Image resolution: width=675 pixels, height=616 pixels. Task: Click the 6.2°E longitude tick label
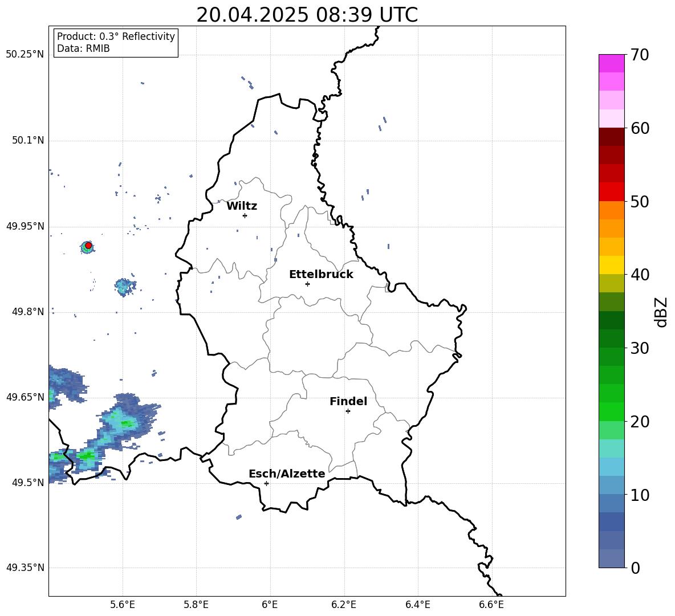[x=344, y=605]
